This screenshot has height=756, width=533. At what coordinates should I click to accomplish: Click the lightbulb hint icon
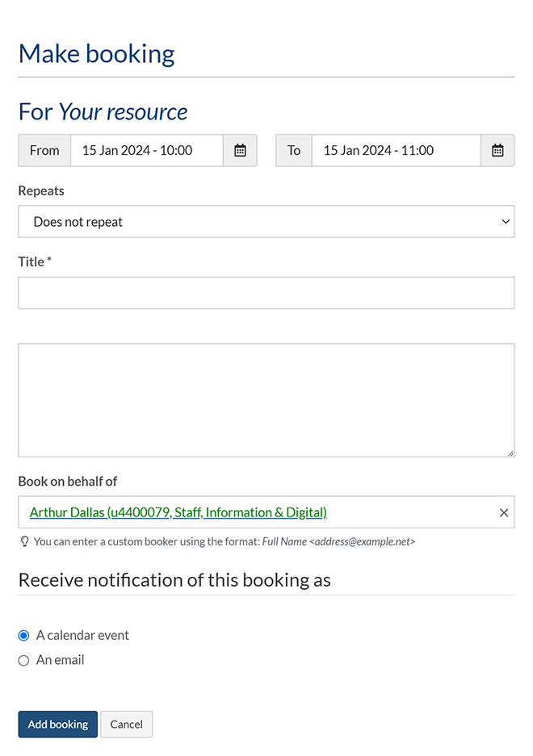[x=24, y=541]
